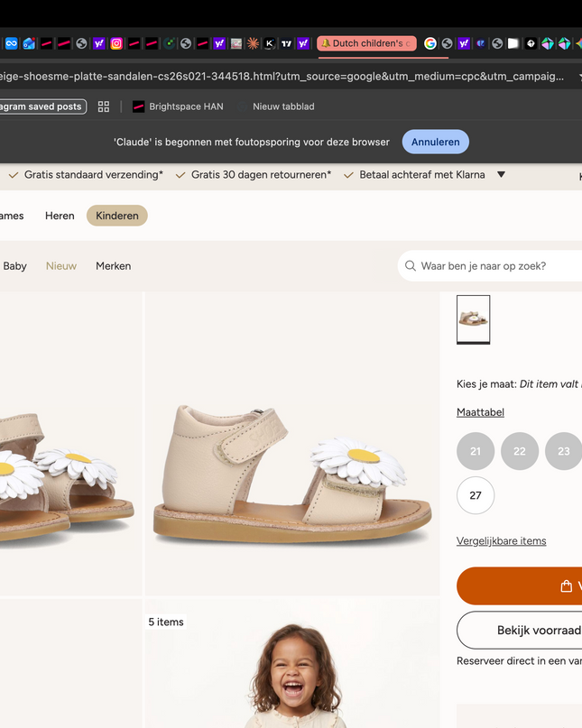Select the sandal product thumbnail
This screenshot has width=582, height=728.
coord(474,319)
